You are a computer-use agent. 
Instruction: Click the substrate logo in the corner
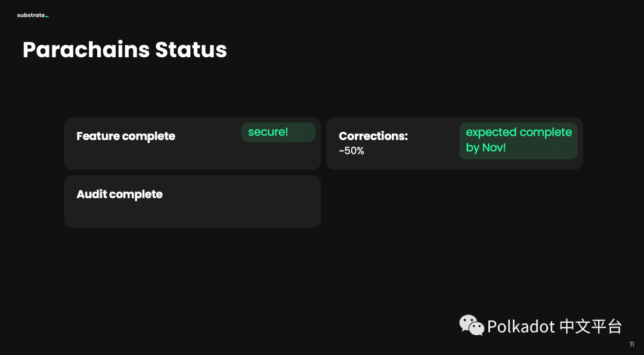33,16
